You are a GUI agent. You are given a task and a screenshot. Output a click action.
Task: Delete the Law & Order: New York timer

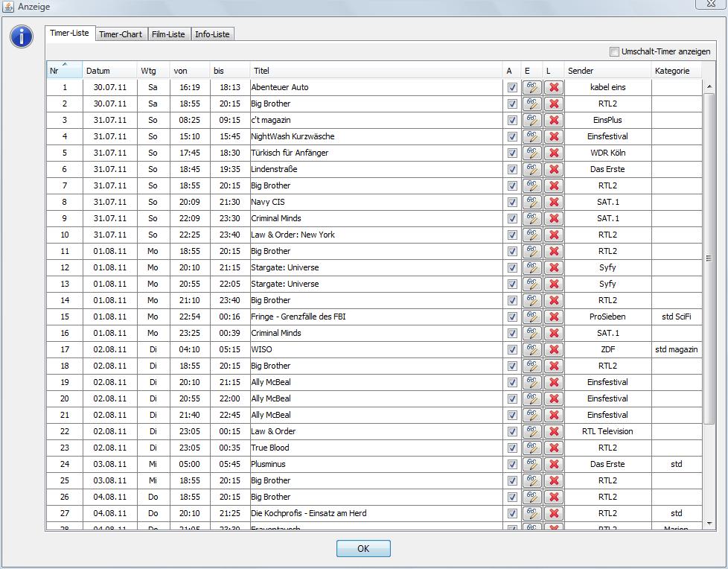coord(554,235)
